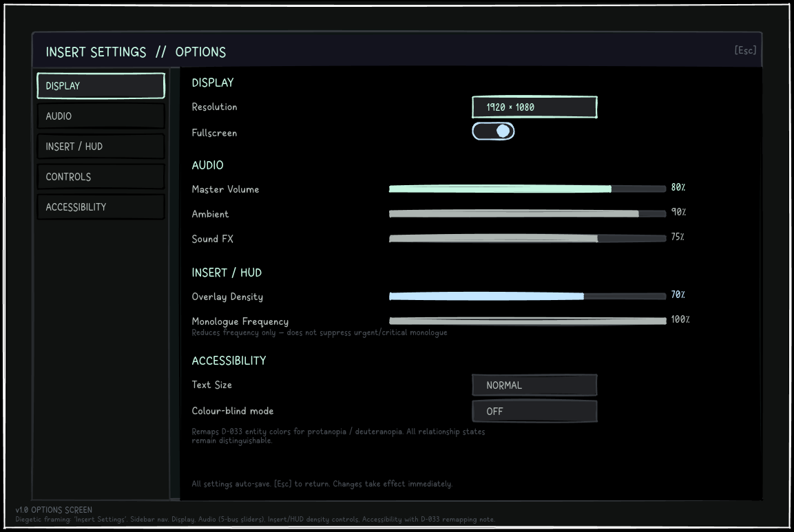Click the Monologue Frequency slider bar
Image resolution: width=794 pixels, height=532 pixels.
pos(527,321)
